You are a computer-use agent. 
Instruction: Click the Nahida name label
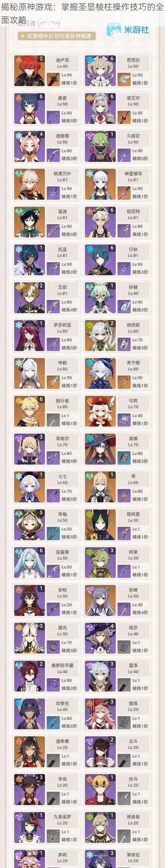click(x=133, y=325)
